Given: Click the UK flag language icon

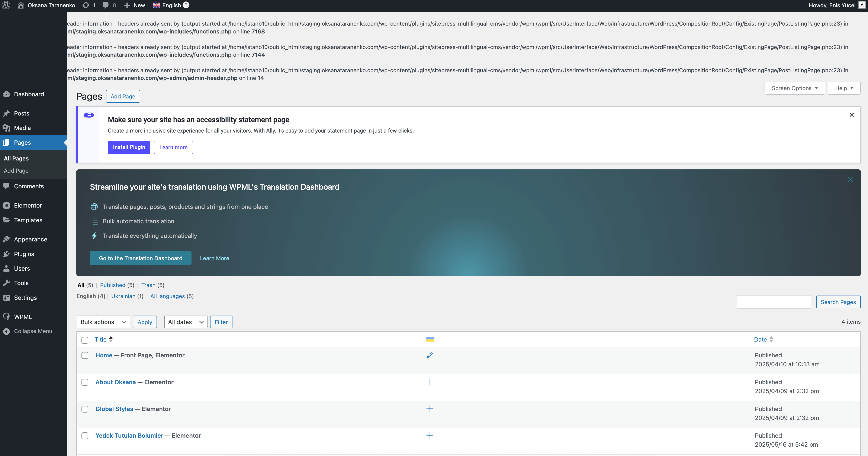Looking at the screenshot, I should pos(156,5).
